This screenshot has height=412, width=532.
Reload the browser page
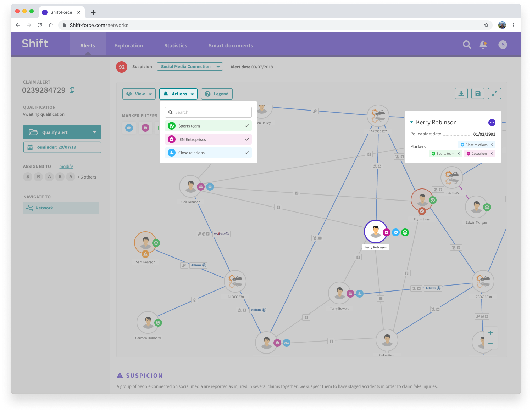click(x=40, y=25)
